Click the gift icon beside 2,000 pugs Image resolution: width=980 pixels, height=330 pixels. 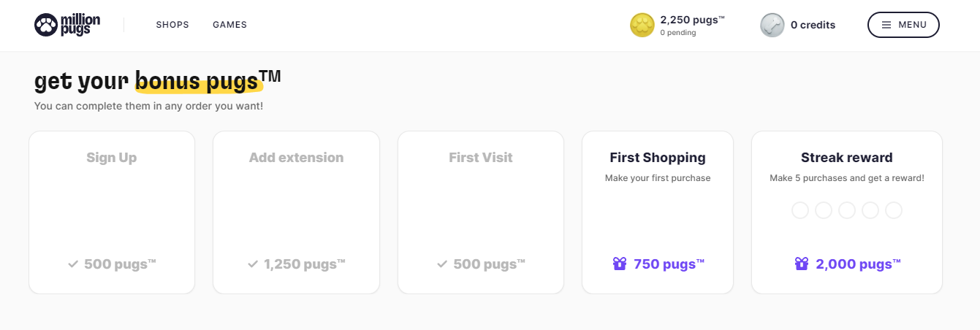pyautogui.click(x=802, y=264)
